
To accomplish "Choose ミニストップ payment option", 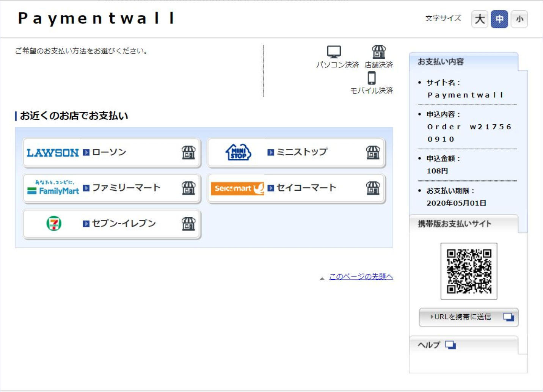I will click(296, 153).
